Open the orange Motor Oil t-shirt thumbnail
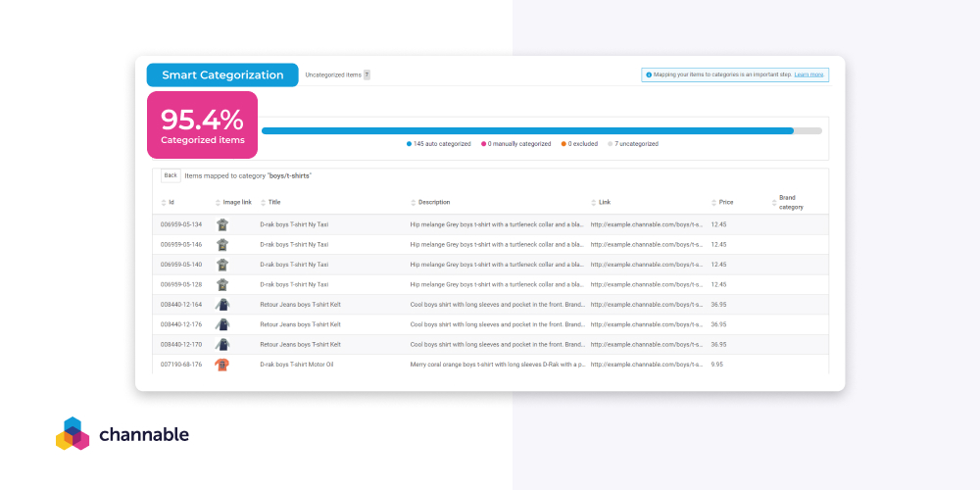 coord(222,365)
